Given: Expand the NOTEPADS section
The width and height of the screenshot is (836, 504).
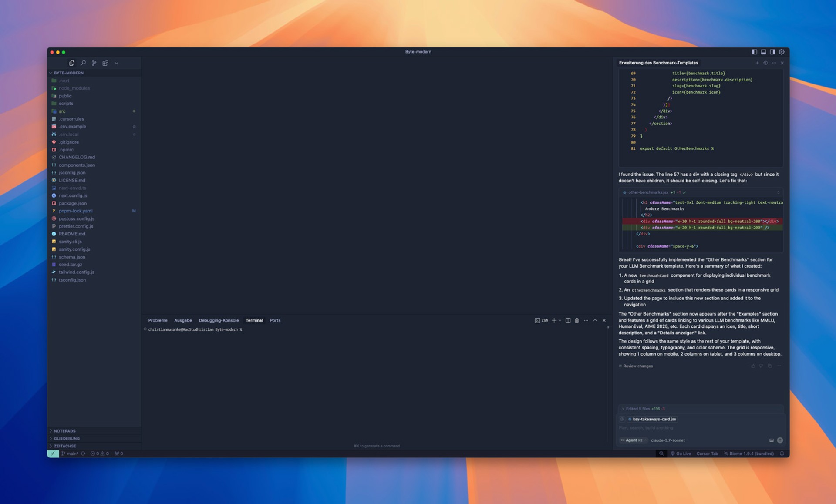Looking at the screenshot, I should [x=64, y=431].
